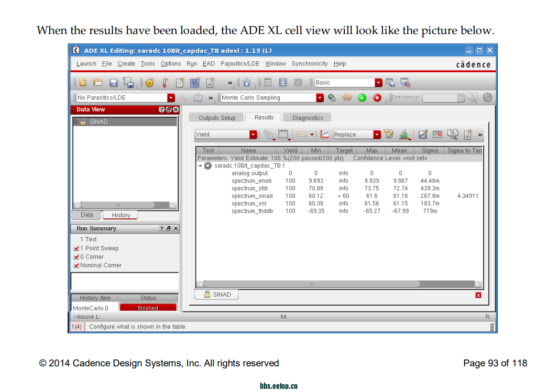Viewport: 558px width, 392px height.
Task: Open the Tools menu
Action: click(x=148, y=64)
